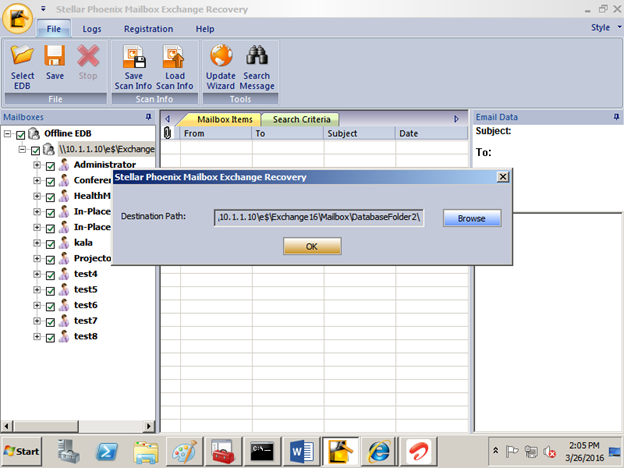Expand the Administrator mailbox node
This screenshot has width=624, height=468.
coord(37,165)
